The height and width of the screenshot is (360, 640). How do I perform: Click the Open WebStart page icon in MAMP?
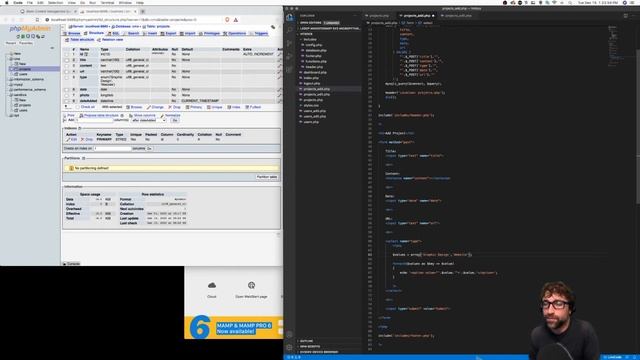point(251,285)
